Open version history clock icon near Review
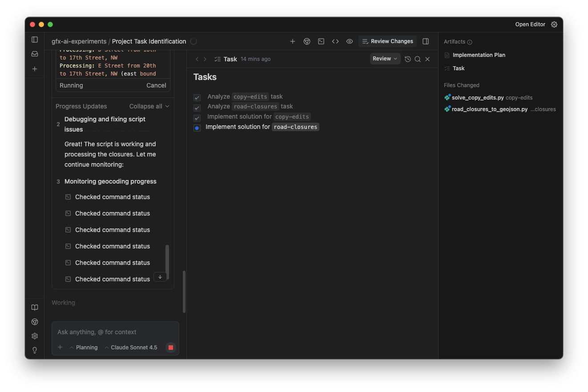 click(x=408, y=59)
